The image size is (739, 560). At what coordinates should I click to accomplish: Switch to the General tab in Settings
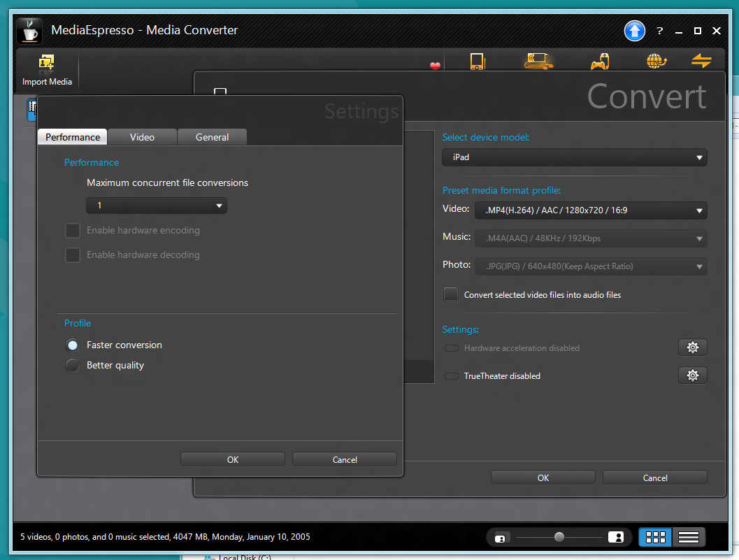click(x=212, y=137)
